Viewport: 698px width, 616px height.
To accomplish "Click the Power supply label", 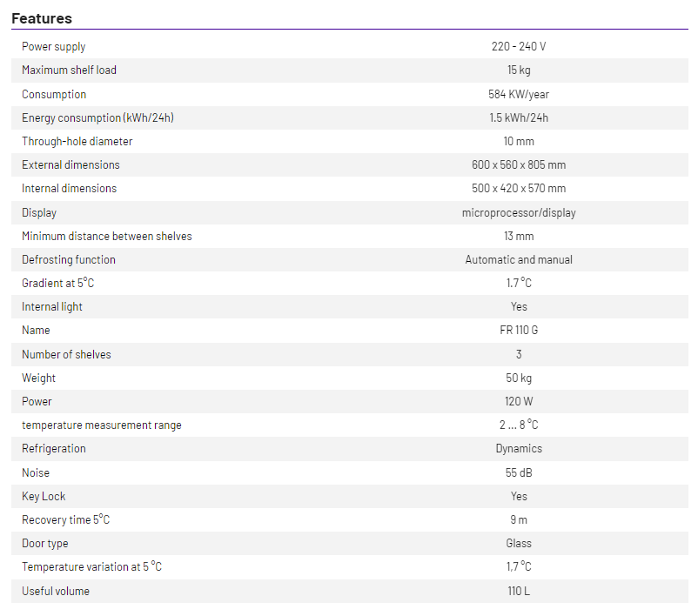I will tap(54, 47).
